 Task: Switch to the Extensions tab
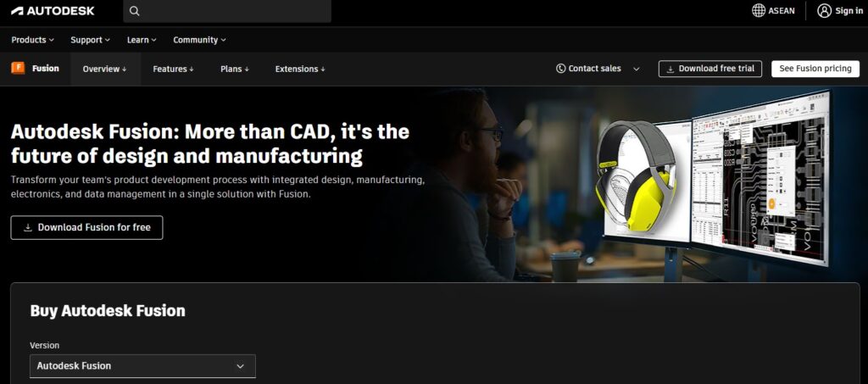coord(300,69)
